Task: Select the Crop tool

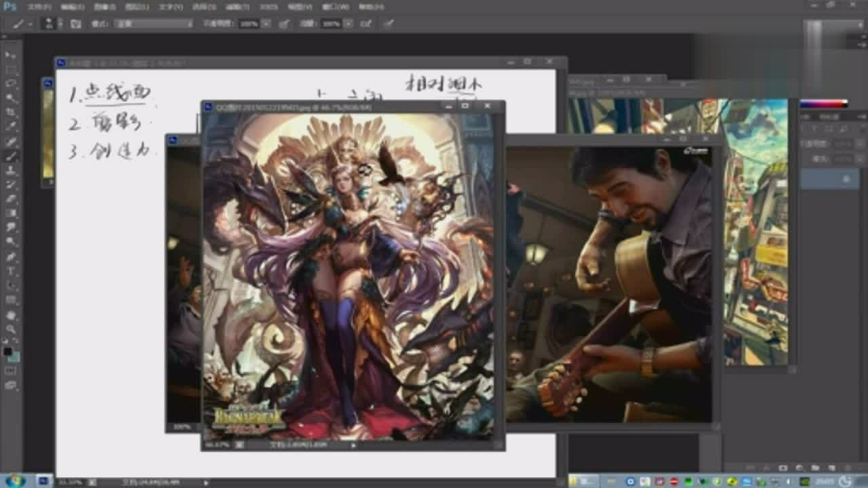Action: [11, 112]
